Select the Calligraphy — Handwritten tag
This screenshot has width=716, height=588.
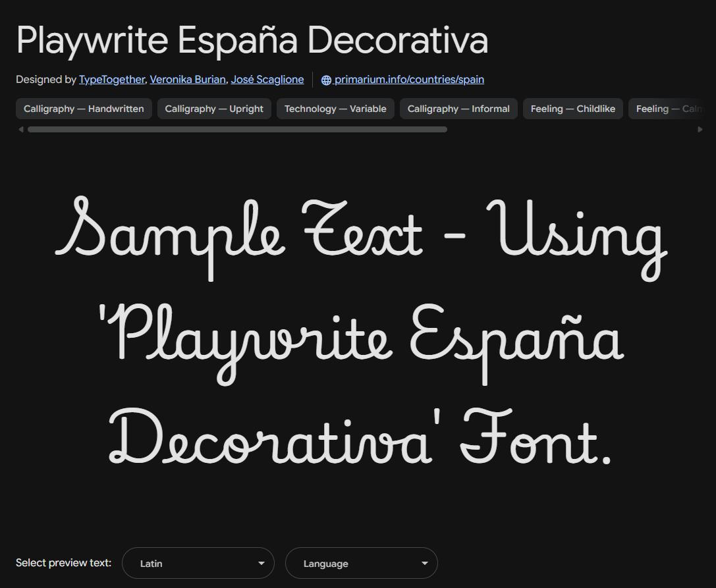click(84, 109)
